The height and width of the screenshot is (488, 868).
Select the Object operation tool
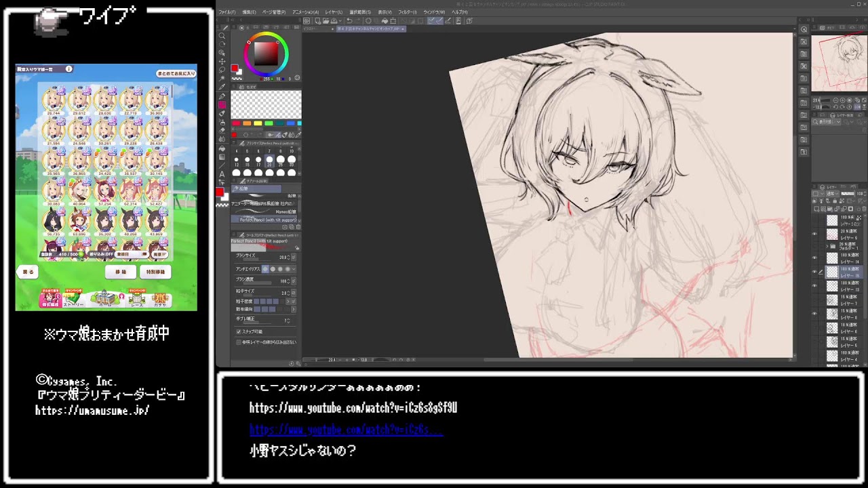coord(222,52)
